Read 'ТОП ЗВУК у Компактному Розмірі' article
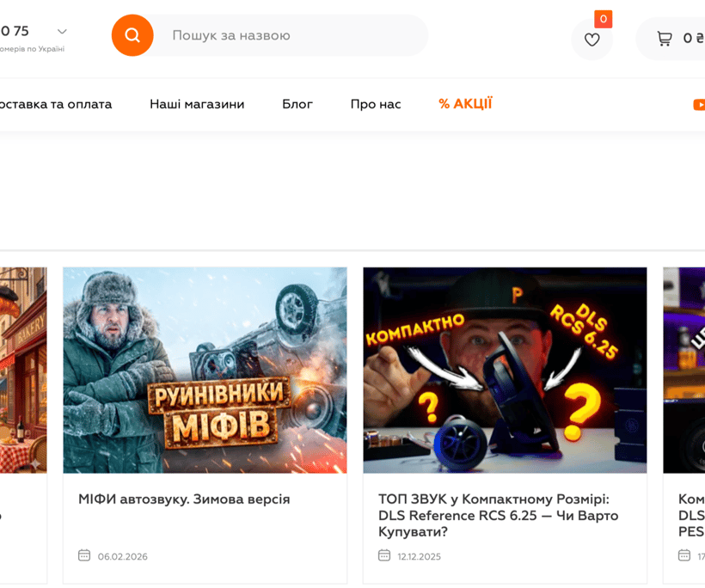Screen dimensions: 705x588 (x=498, y=515)
